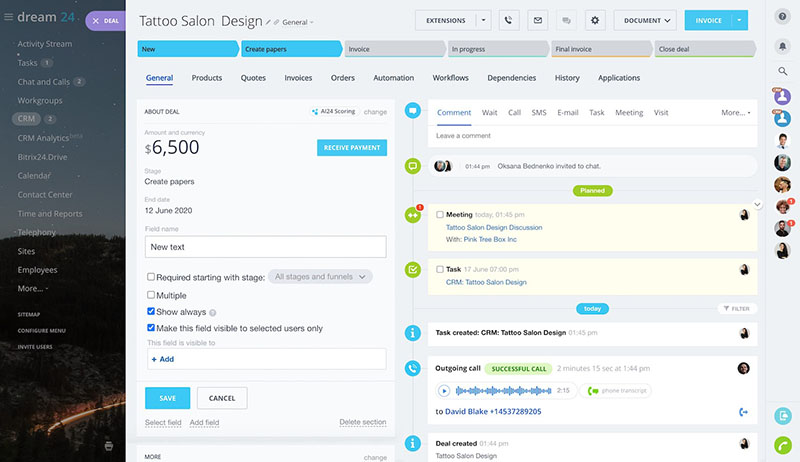Open deal settings via gear icon

[596, 20]
